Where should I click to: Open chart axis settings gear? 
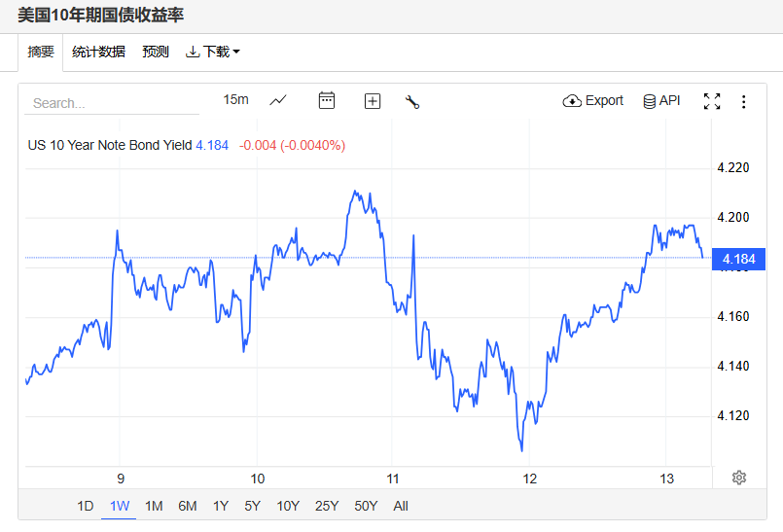(x=739, y=478)
